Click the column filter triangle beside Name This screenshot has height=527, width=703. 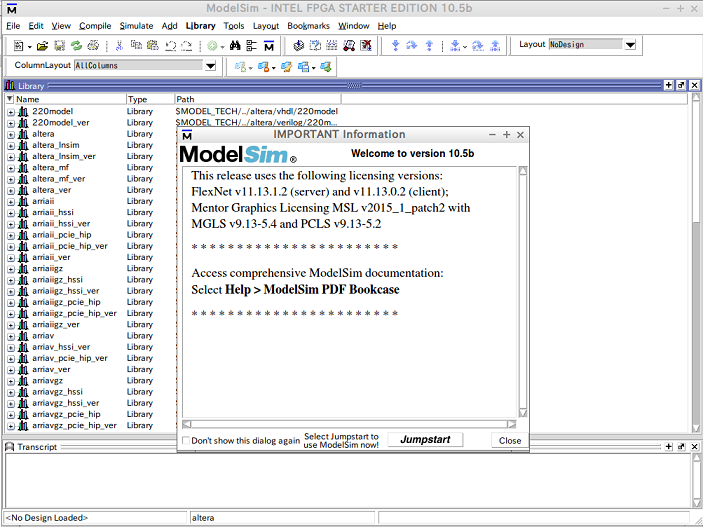click(10, 99)
